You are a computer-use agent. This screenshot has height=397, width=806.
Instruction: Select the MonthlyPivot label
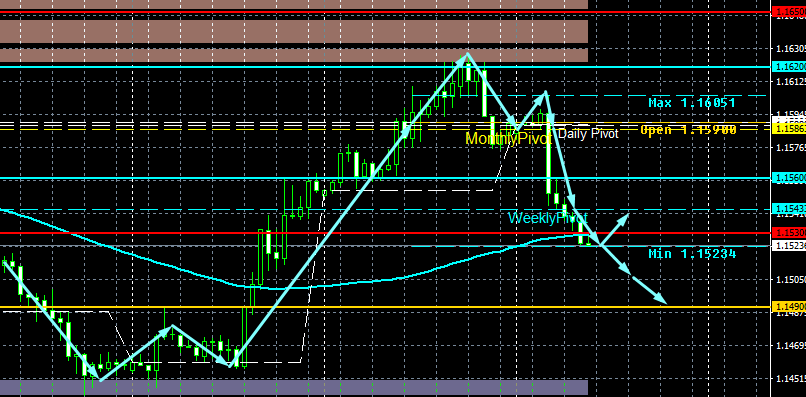(508, 138)
